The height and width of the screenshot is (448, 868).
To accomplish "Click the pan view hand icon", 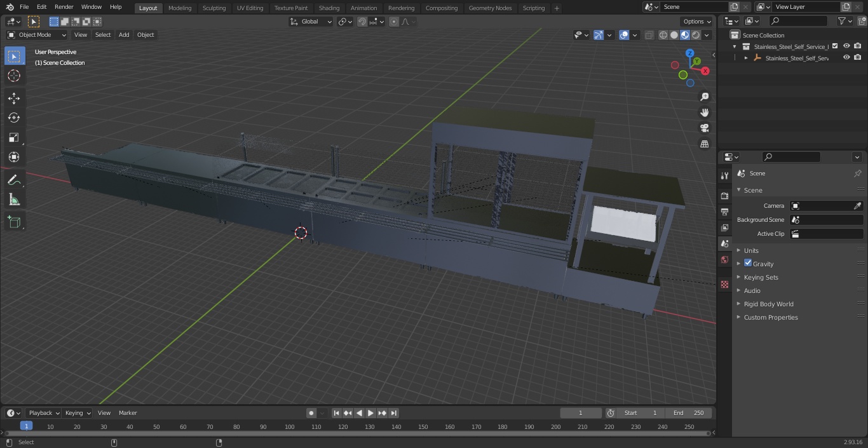I will [704, 112].
